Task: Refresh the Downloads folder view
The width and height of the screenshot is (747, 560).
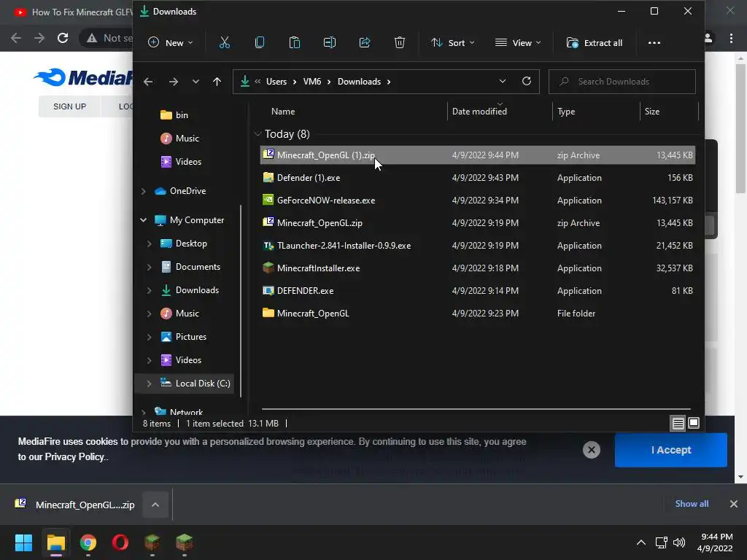Action: coord(527,81)
